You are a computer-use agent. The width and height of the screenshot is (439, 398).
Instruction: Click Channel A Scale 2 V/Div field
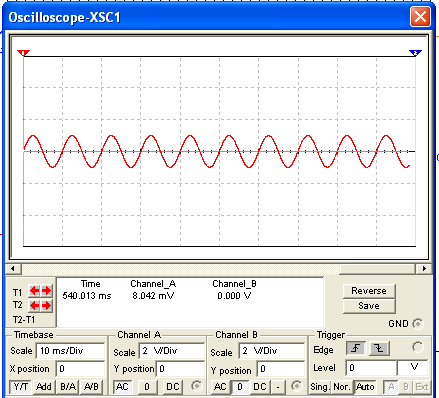(171, 351)
